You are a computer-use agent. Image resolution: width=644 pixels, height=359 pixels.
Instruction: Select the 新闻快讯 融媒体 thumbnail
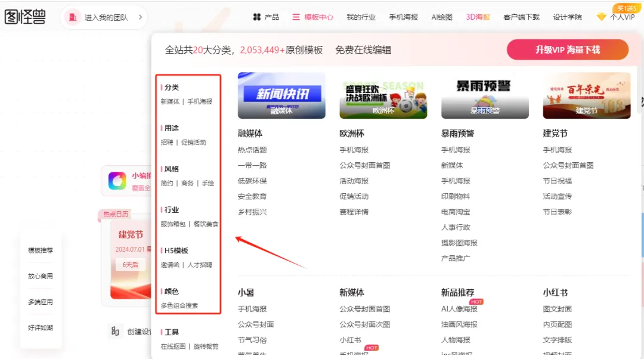click(x=281, y=95)
